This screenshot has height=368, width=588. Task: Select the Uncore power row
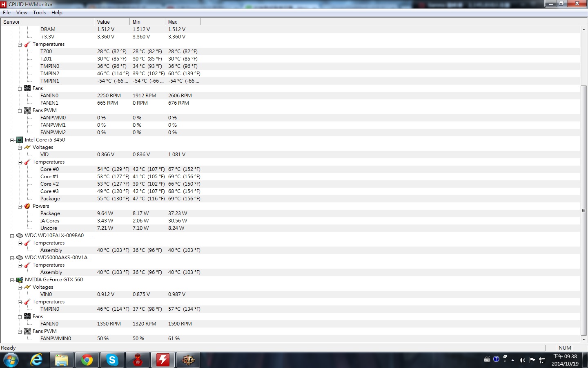(x=290, y=228)
